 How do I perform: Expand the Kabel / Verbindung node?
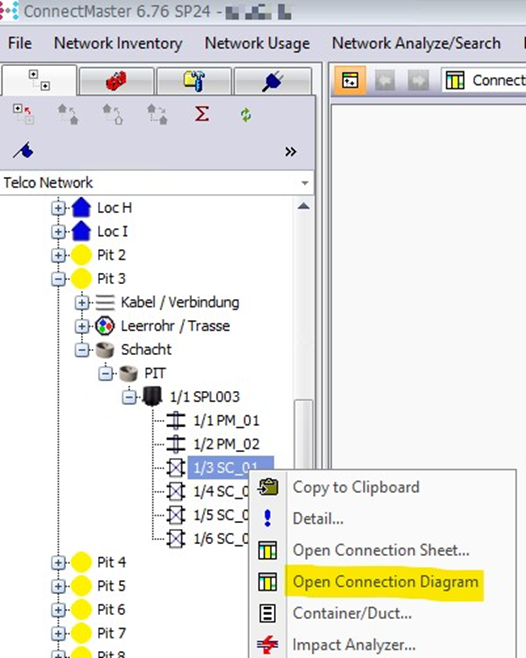82,303
